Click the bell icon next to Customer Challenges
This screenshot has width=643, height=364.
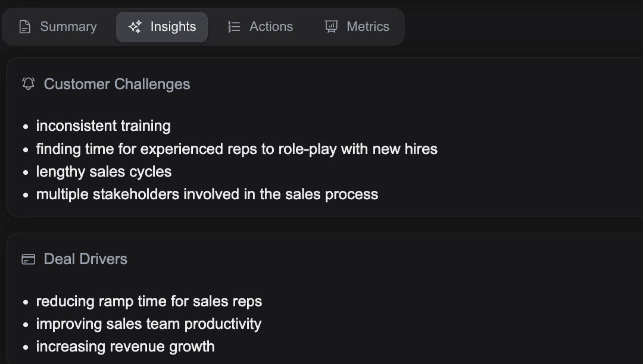[27, 84]
